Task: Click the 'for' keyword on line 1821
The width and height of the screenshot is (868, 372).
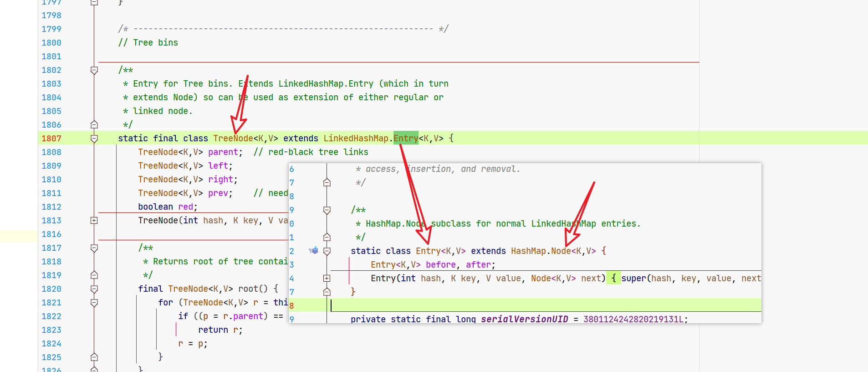Action: (165, 302)
